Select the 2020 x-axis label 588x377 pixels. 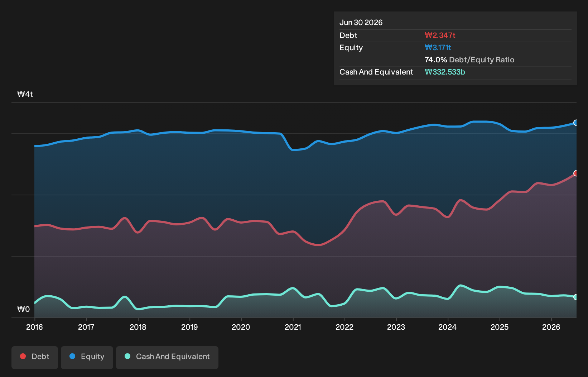(241, 327)
